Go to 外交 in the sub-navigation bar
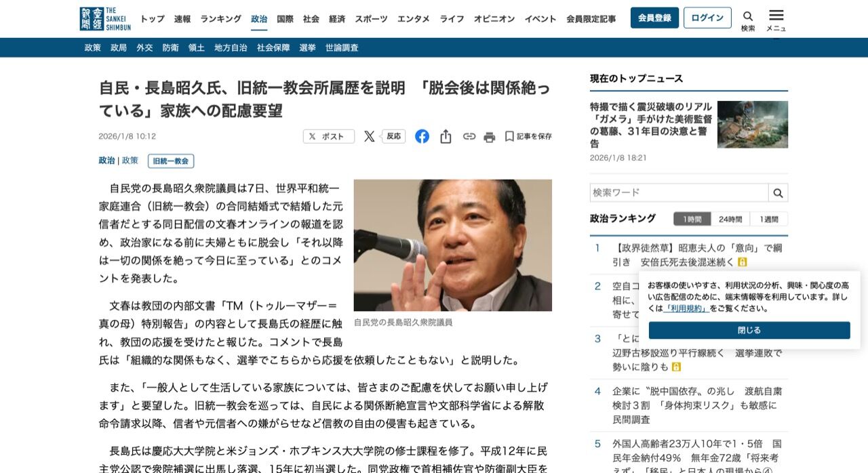The width and height of the screenshot is (868, 473). 144,47
